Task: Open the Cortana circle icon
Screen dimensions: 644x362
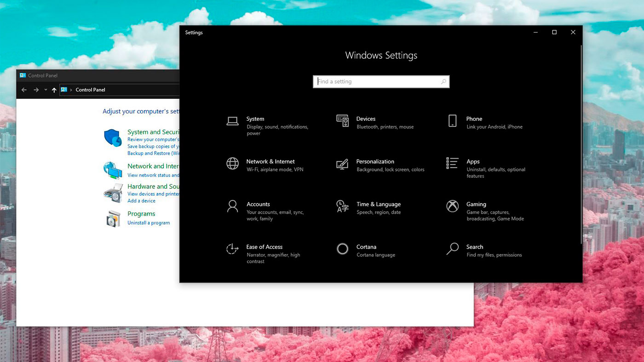Action: click(342, 249)
